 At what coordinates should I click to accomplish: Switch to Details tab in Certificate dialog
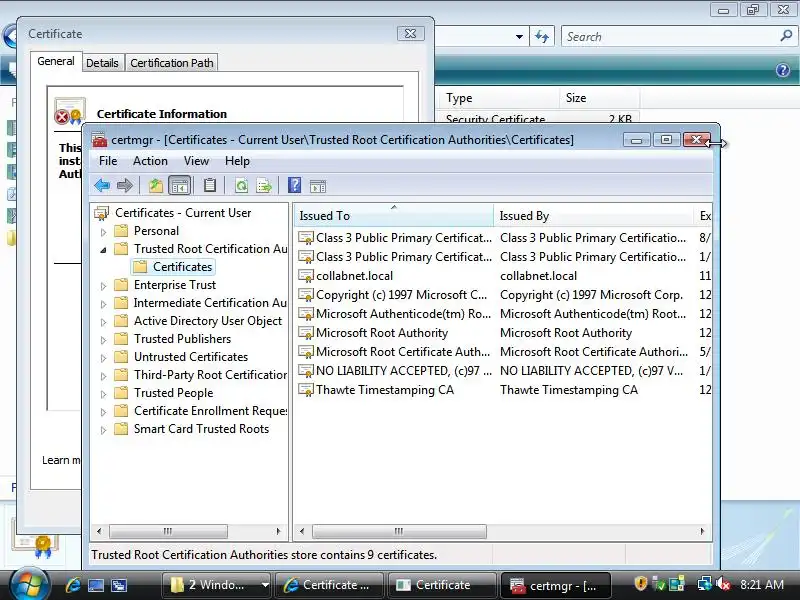[x=102, y=63]
